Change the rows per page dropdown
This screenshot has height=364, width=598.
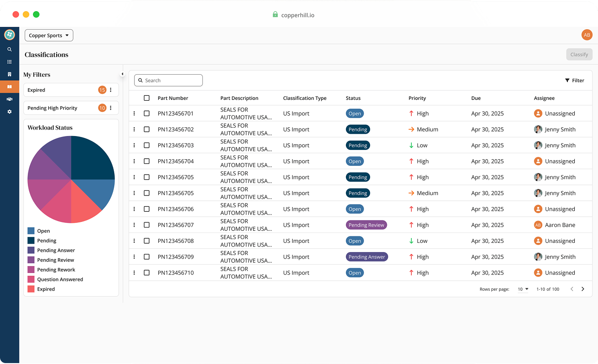523,289
